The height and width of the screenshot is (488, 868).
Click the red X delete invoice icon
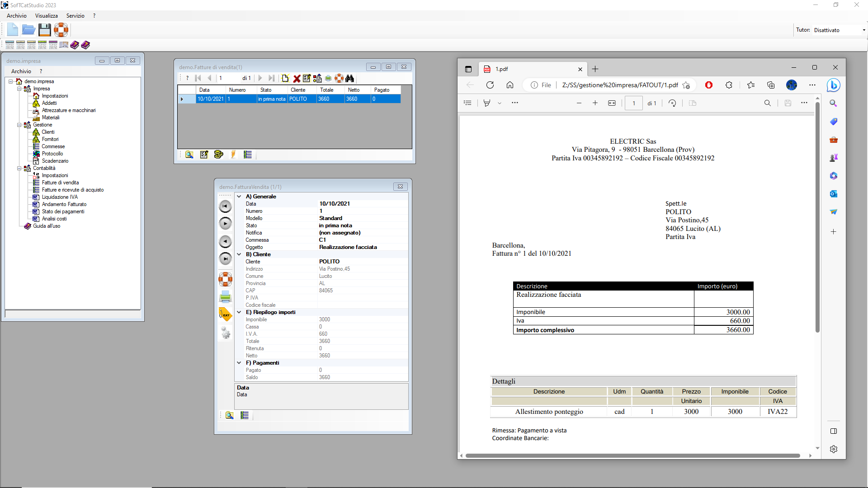297,78
